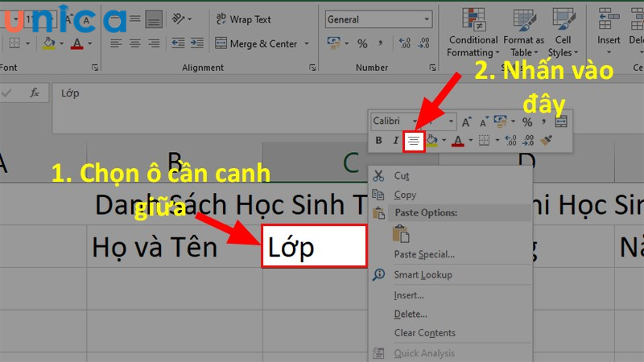This screenshot has height=362, width=644.
Task: Click Merge & Center icon in mini toolbar
Action: point(560,121)
